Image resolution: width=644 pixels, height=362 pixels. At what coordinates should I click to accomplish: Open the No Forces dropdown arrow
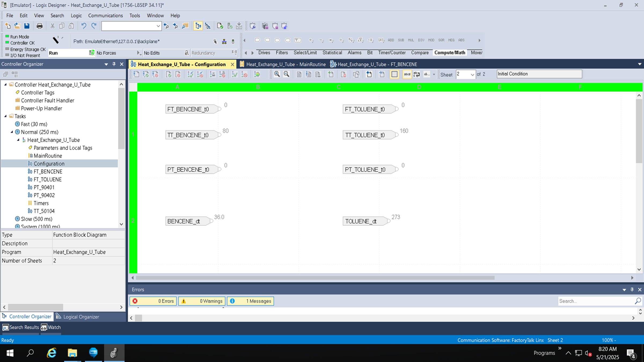139,53
